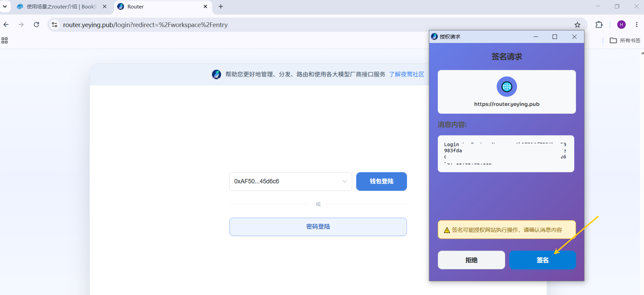644x295 pixels.
Task: Maximize the 授权请求 popup window
Action: click(555, 37)
